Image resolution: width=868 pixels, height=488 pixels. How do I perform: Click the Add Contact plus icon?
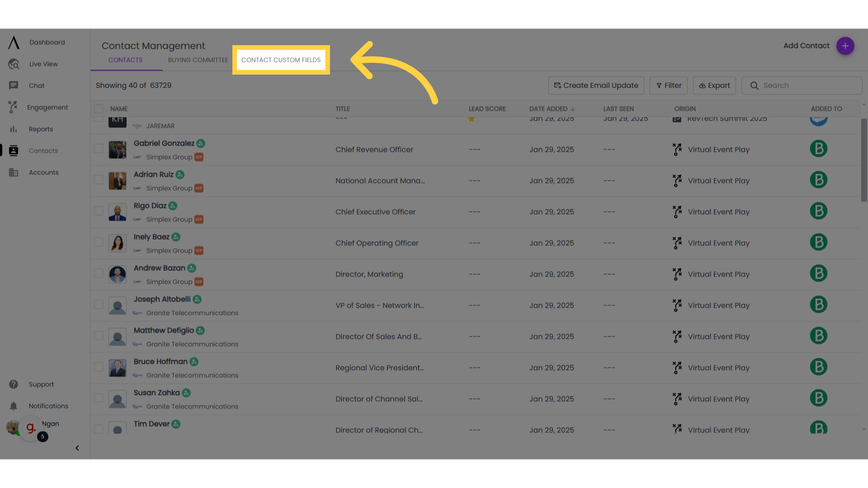[845, 45]
